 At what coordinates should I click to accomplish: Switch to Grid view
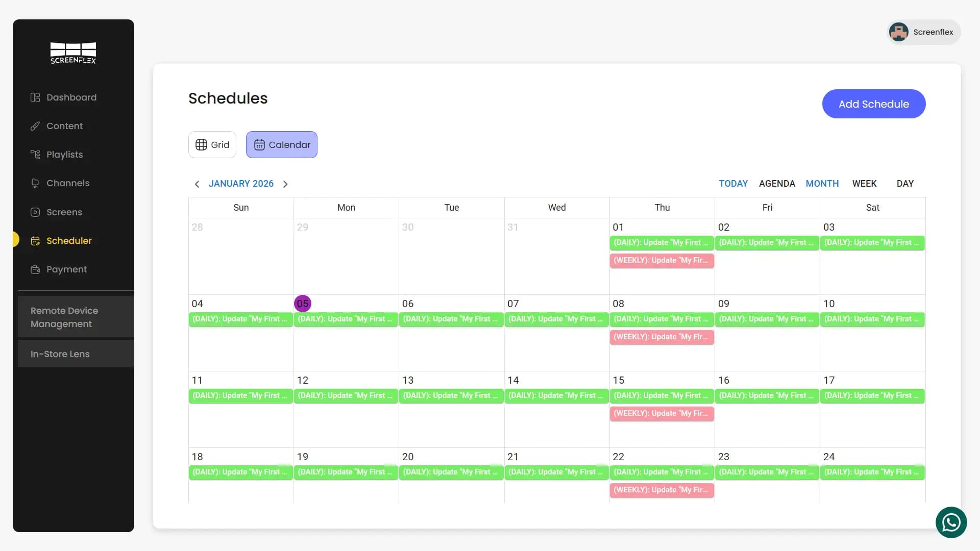point(212,145)
